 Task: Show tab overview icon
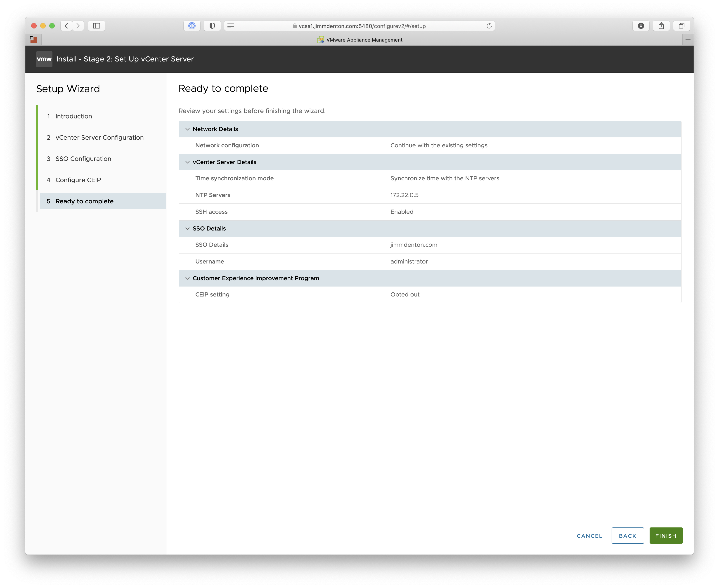pos(681,26)
